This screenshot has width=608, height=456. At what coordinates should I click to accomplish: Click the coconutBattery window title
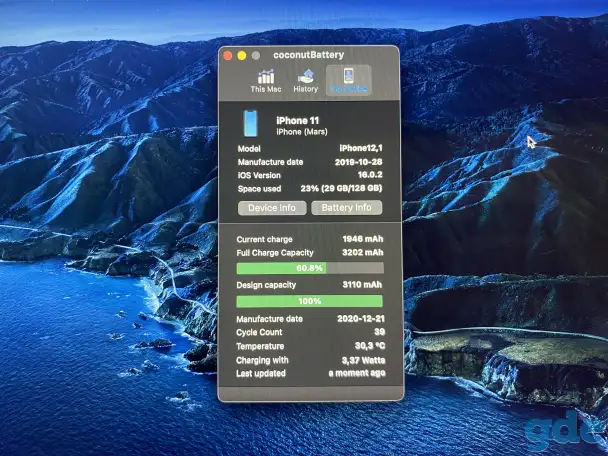[x=308, y=55]
